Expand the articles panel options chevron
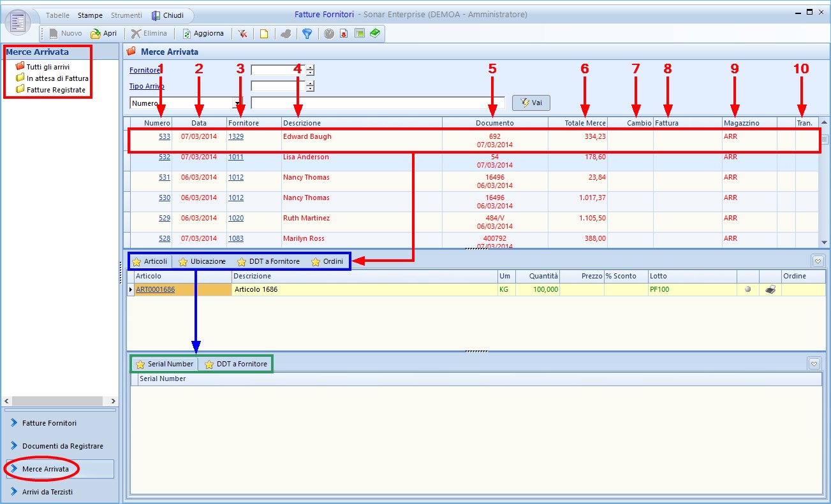The image size is (831, 504). [x=816, y=261]
